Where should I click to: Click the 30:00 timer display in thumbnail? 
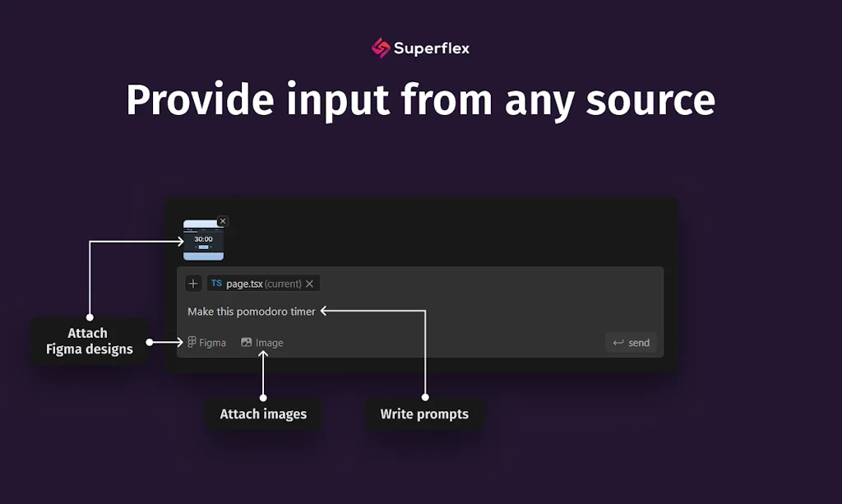(x=202, y=239)
